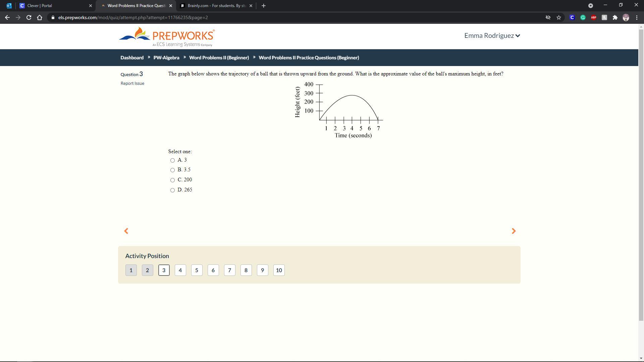Open Chrome three-dot menu
The height and width of the screenshot is (362, 644).
tap(637, 17)
